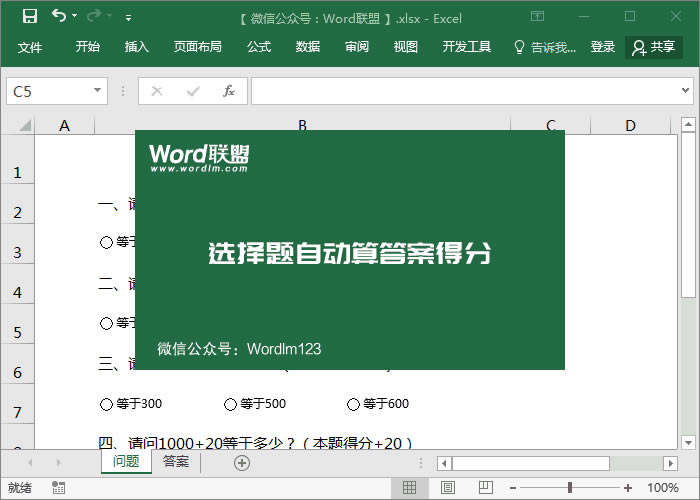Add a new sheet with plus icon
Screen dimensions: 700x500
coord(241,462)
